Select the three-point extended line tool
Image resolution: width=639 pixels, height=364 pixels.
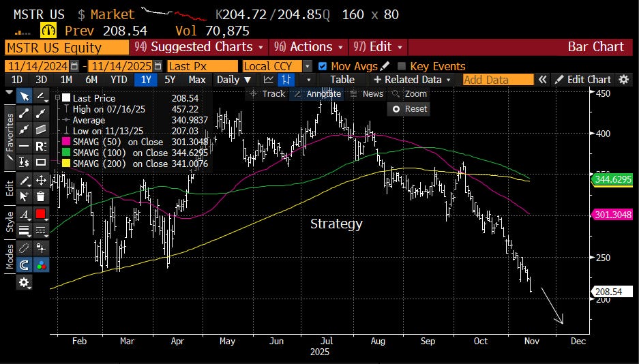(x=25, y=130)
